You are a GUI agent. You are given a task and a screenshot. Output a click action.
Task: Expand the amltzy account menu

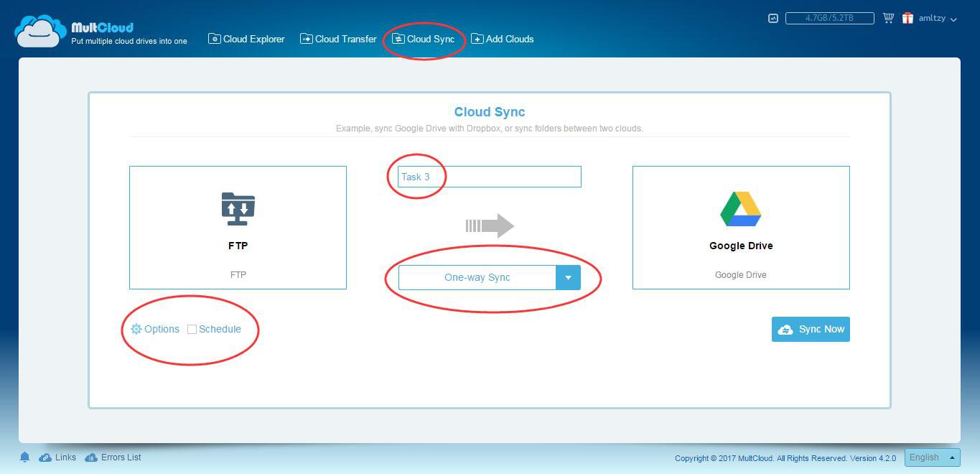[938, 19]
